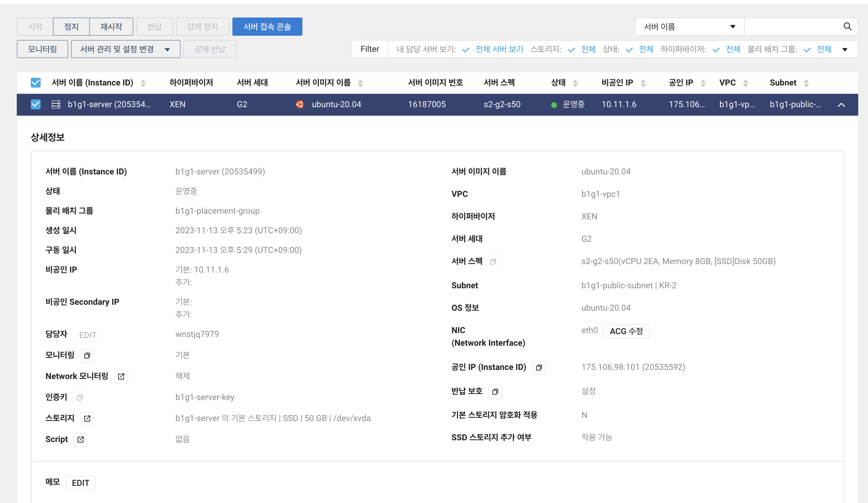Viewport: 868px width, 503px height.
Task: Click image number 16187005 cell
Action: (427, 104)
